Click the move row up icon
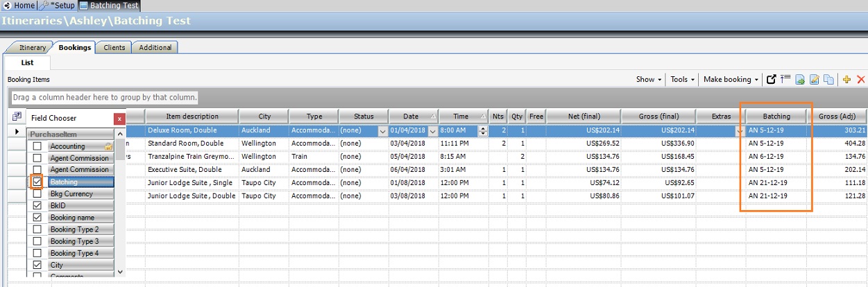Viewport: 868px width, 287px height. tap(785, 80)
